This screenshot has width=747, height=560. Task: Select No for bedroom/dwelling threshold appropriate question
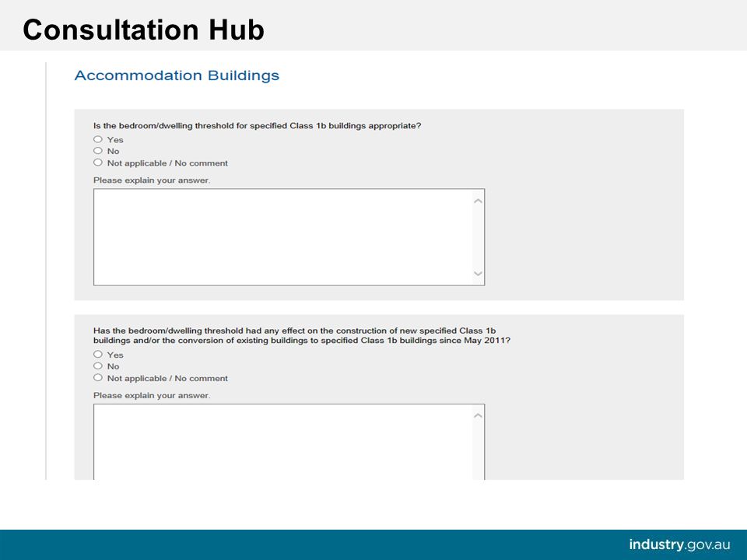pos(98,151)
